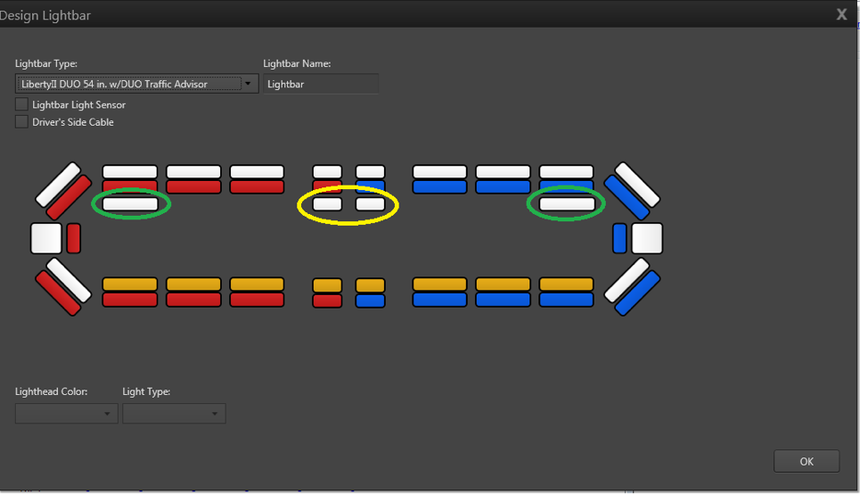Select the white lighthead circled green on right
This screenshot has height=494, width=868.
click(x=566, y=204)
